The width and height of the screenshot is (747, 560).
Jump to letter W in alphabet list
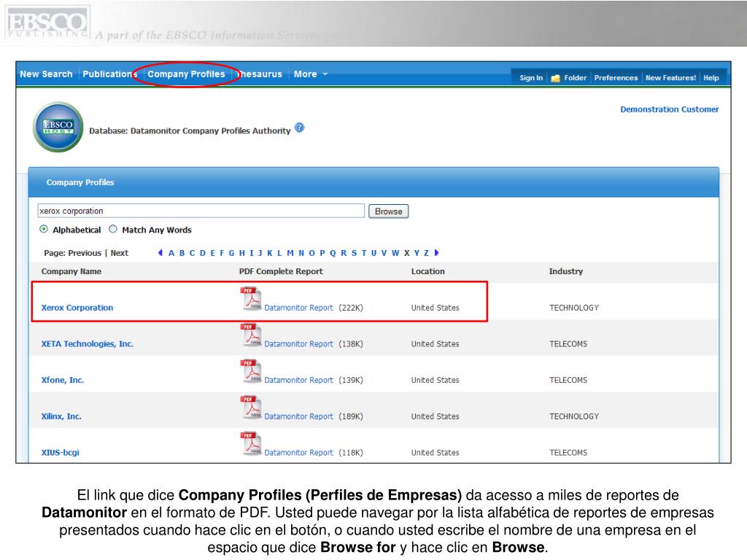395,253
